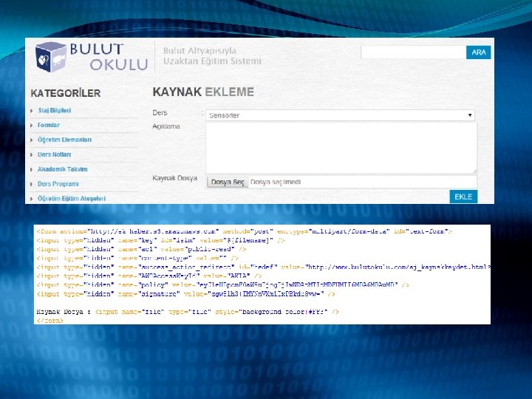Click the closing </form> tag line
This screenshot has width=532, height=399.
pos(50,320)
